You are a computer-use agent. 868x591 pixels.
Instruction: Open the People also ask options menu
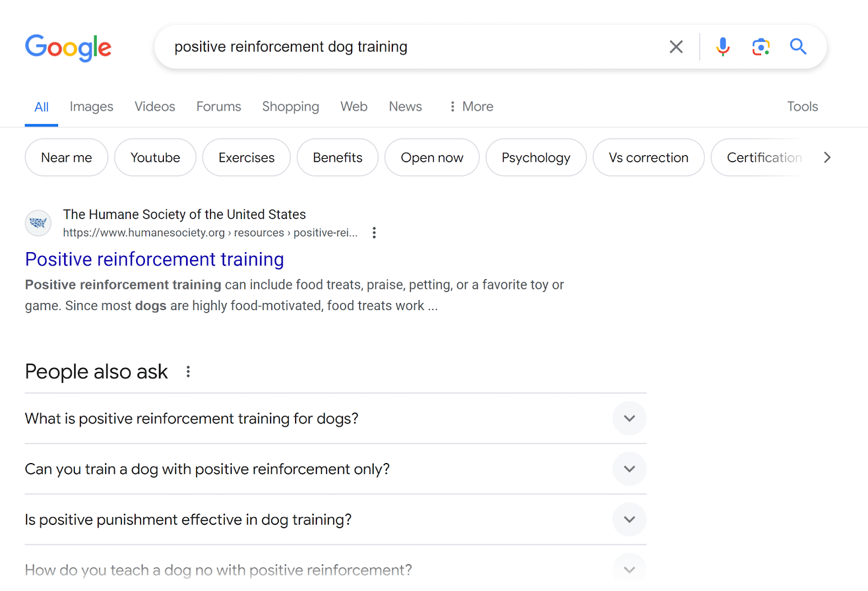pyautogui.click(x=188, y=371)
